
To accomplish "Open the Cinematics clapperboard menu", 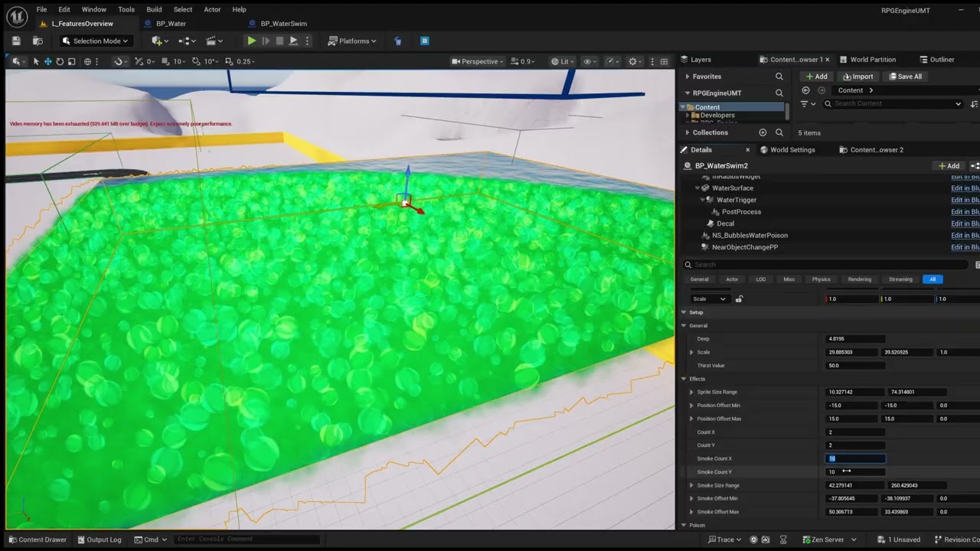I will point(214,41).
